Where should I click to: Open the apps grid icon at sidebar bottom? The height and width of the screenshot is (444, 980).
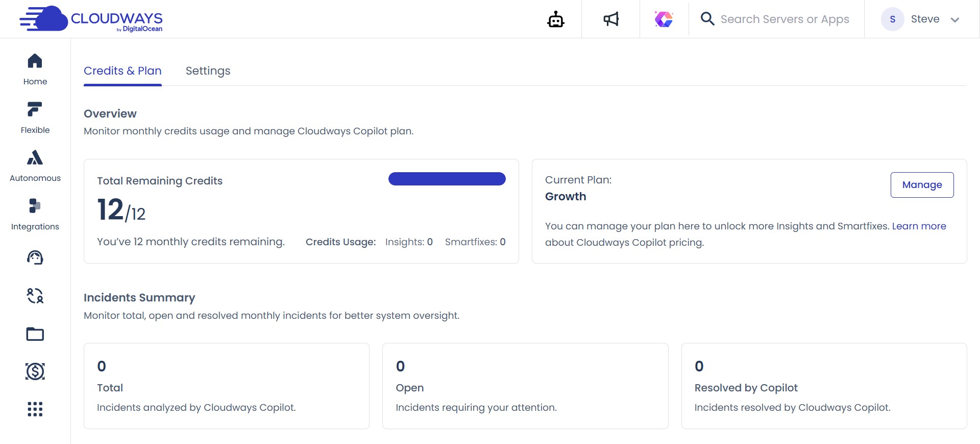(35, 409)
